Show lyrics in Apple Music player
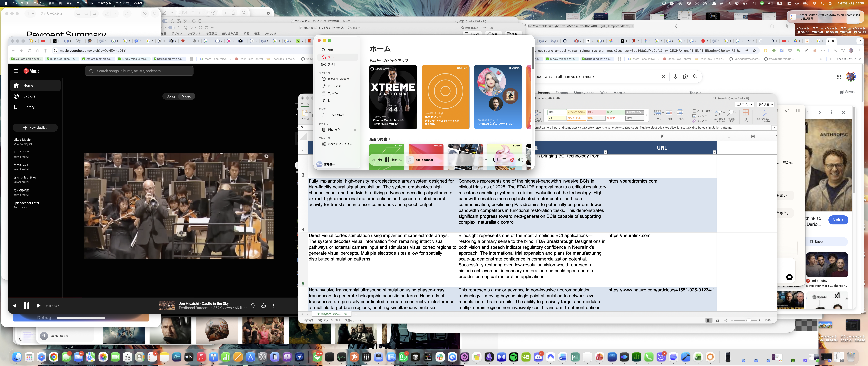This screenshot has height=366, width=868. pos(495,160)
